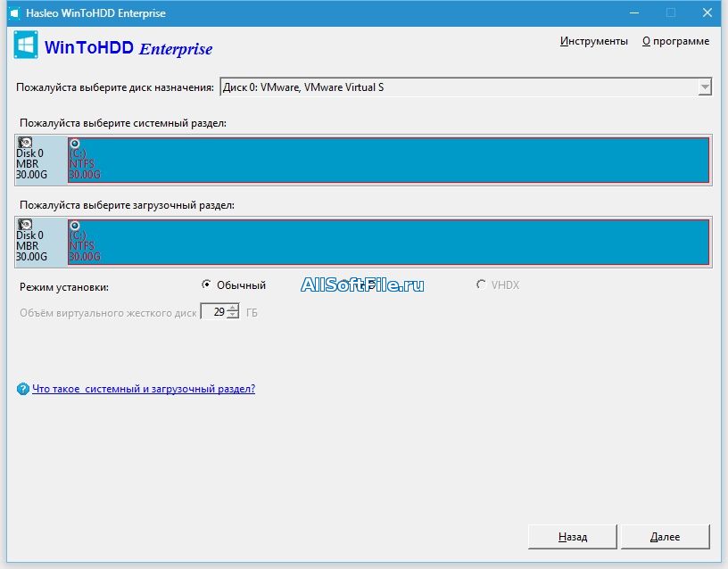
Task: Minimize the Hasleo WinToHDD window
Action: 634,13
